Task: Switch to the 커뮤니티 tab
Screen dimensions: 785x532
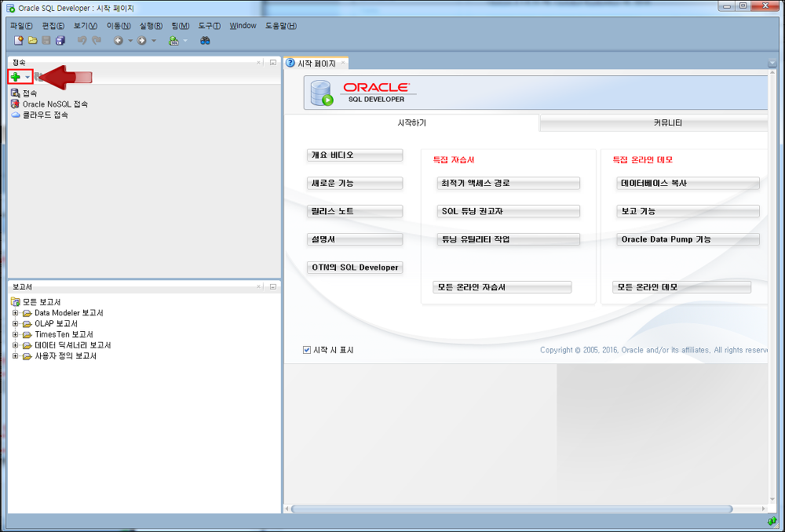Action: click(654, 122)
